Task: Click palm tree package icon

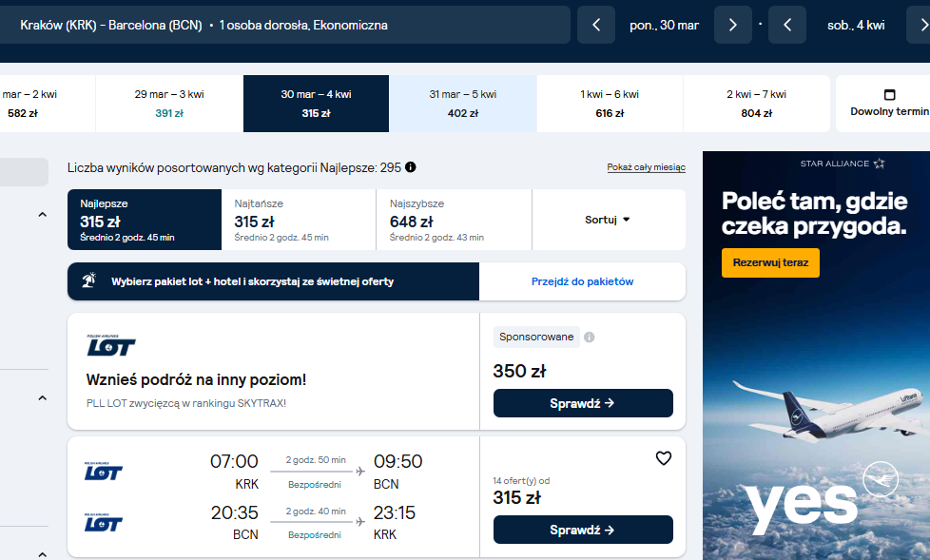Action: click(89, 280)
